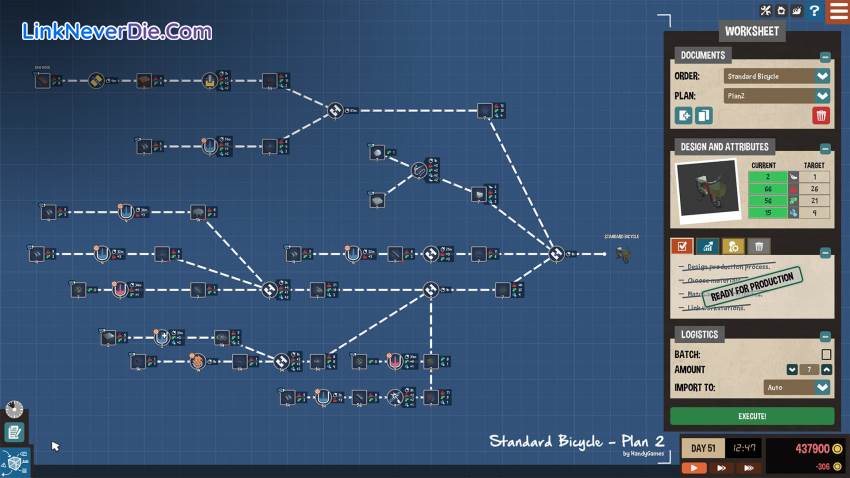This screenshot has height=478, width=850.
Task: Open the wrench and screwdriver tools icon
Action: point(766,11)
